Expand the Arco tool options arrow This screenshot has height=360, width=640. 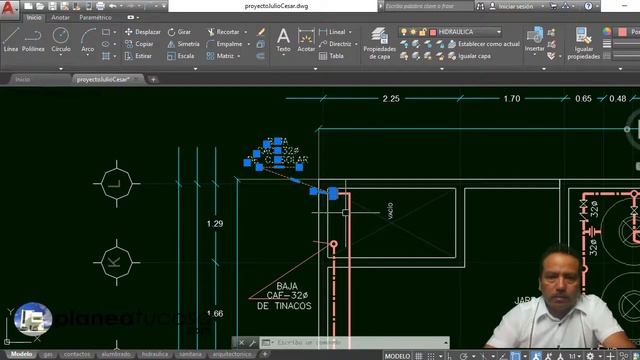pyautogui.click(x=88, y=55)
